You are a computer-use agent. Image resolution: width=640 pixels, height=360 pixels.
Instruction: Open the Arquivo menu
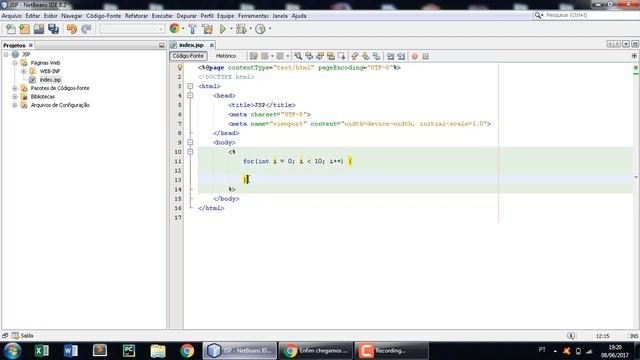pos(12,16)
